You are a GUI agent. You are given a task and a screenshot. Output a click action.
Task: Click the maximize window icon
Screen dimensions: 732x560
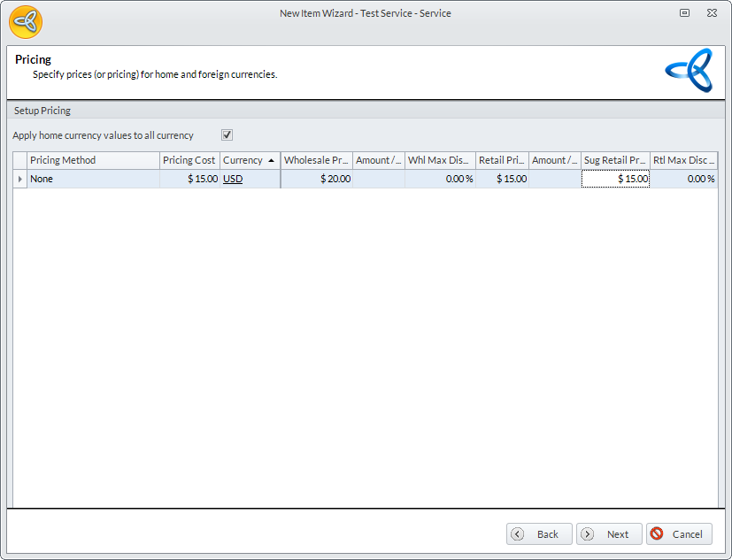pyautogui.click(x=684, y=13)
